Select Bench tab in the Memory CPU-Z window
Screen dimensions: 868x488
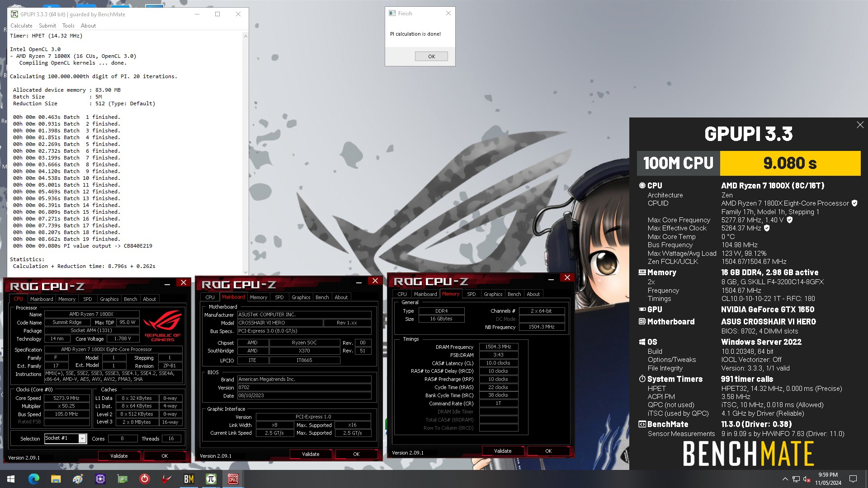[x=514, y=294]
